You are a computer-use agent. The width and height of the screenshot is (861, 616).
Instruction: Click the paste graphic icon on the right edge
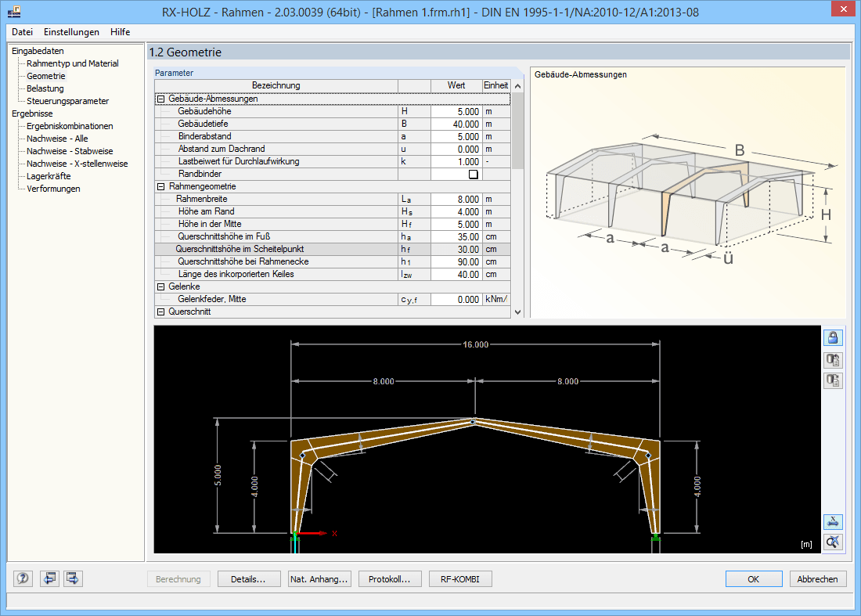pos(833,380)
